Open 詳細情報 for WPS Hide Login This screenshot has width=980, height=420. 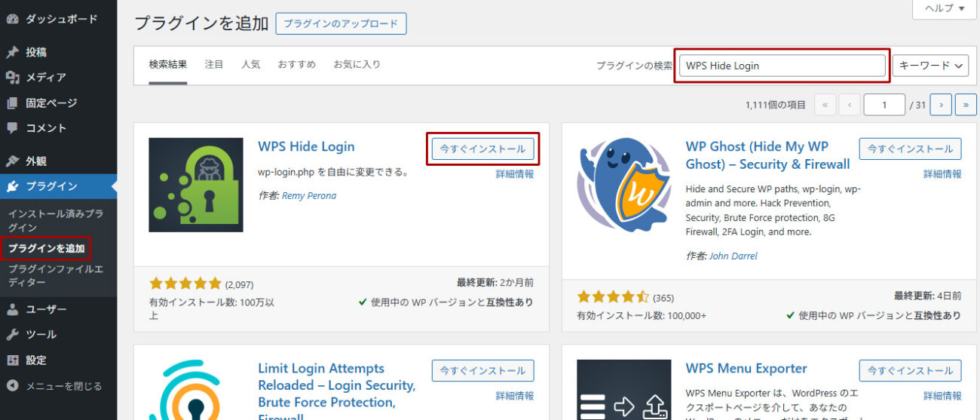click(x=515, y=173)
